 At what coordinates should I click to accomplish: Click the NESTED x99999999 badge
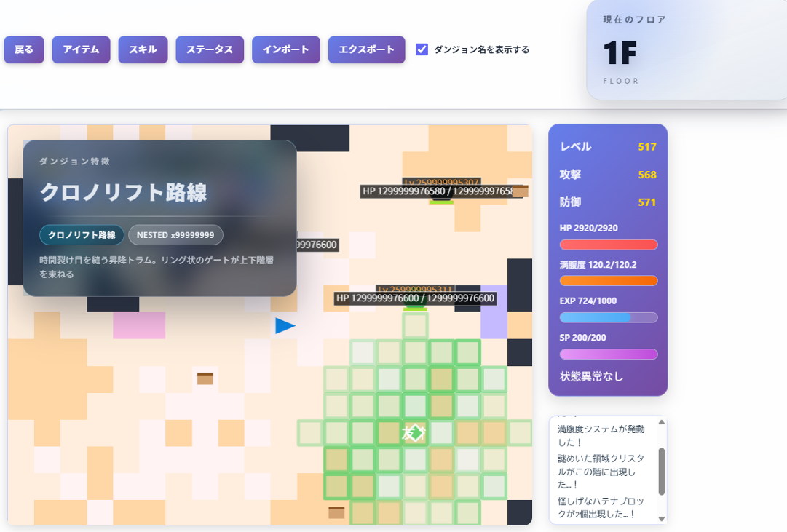pos(175,235)
